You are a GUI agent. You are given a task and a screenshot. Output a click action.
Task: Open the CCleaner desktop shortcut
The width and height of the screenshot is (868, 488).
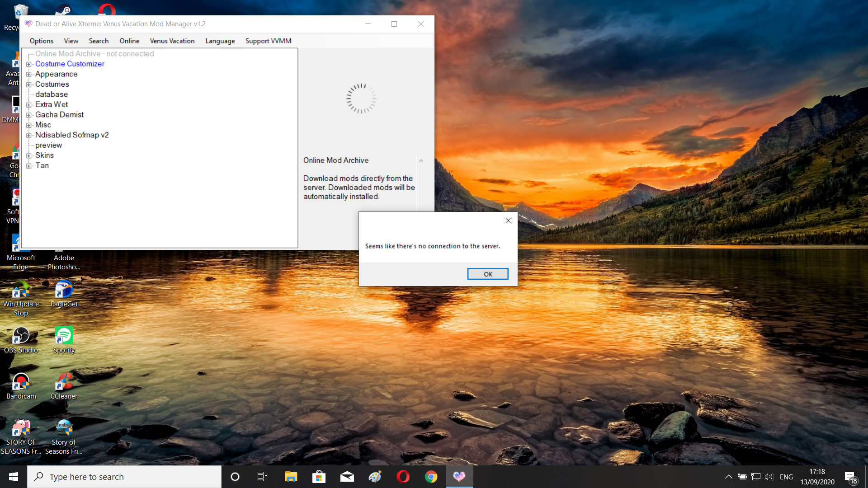click(x=64, y=382)
